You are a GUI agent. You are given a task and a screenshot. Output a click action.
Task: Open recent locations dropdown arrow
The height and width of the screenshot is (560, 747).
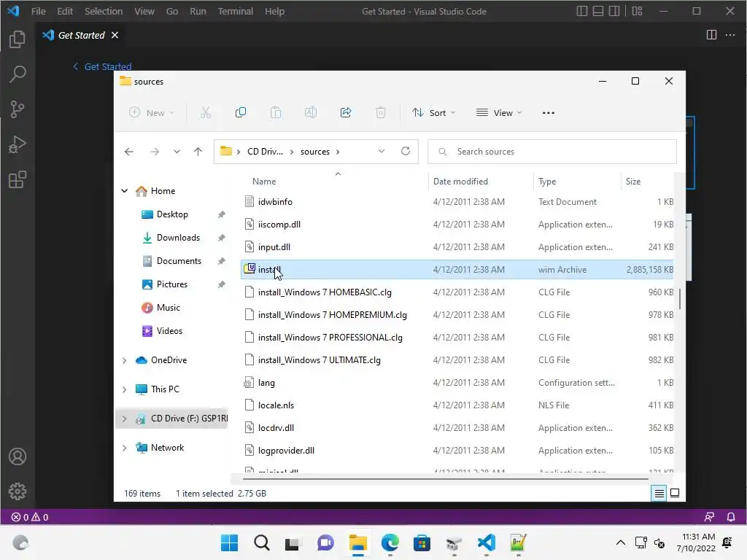coord(177,152)
